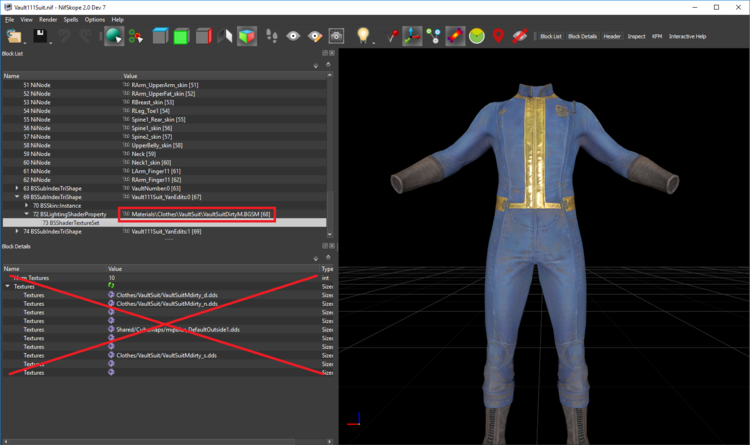Click the Save floppy disk icon
The width and height of the screenshot is (750, 445).
pos(40,36)
